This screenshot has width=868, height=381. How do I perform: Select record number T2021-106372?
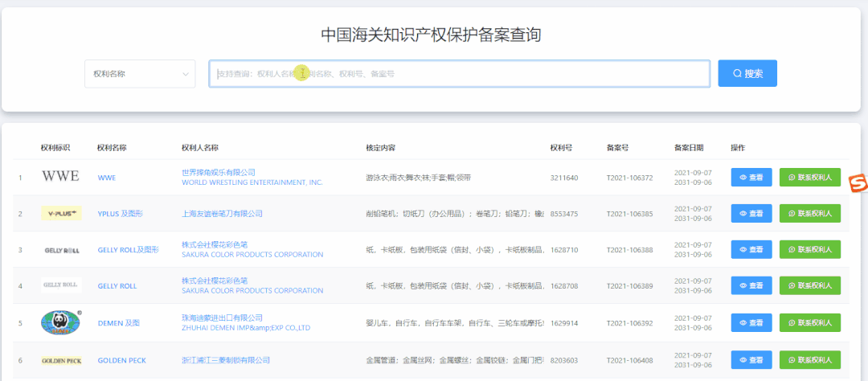(x=629, y=178)
